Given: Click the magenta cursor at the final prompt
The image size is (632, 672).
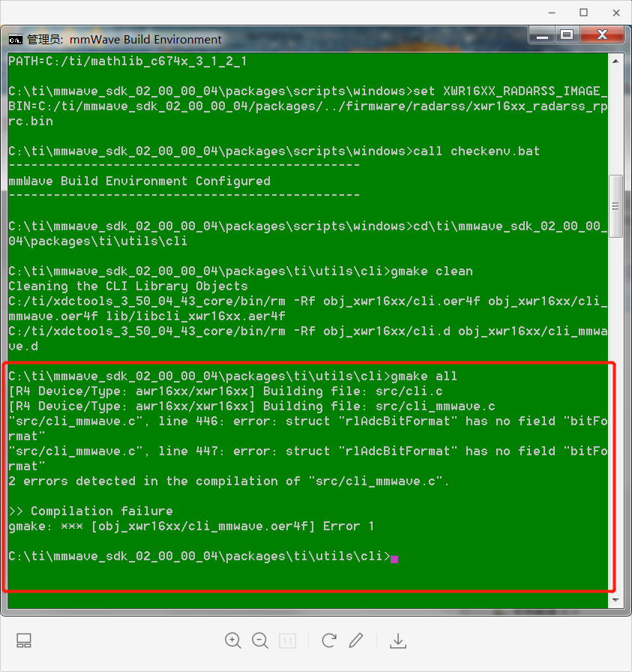Looking at the screenshot, I should [394, 559].
